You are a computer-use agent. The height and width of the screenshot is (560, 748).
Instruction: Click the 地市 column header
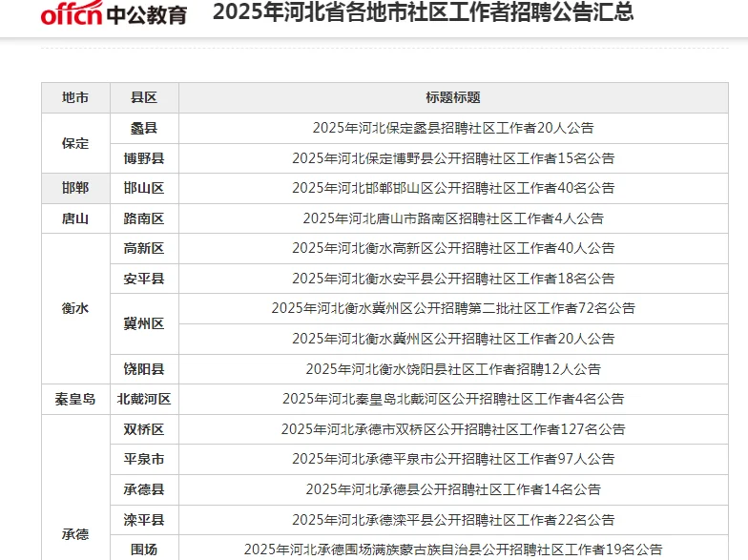[75, 97]
